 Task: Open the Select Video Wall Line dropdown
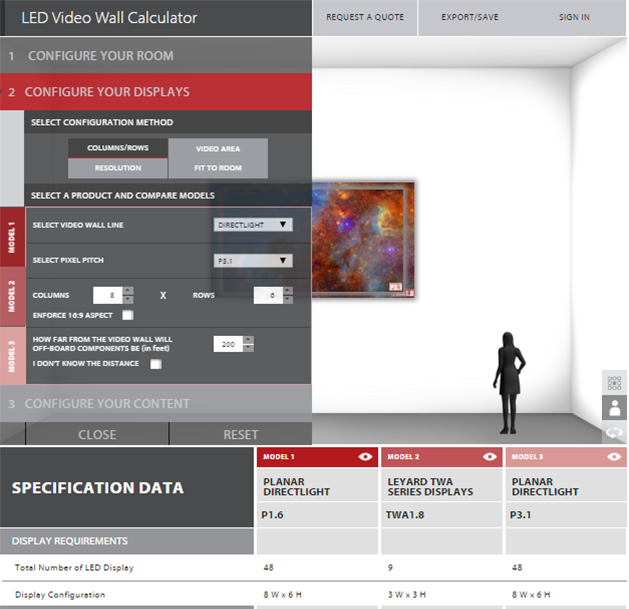[x=253, y=225]
